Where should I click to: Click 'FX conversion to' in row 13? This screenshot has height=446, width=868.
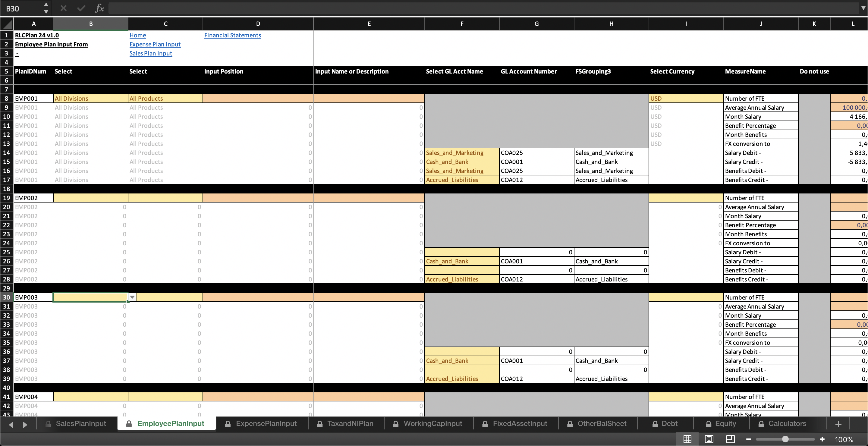coord(760,143)
